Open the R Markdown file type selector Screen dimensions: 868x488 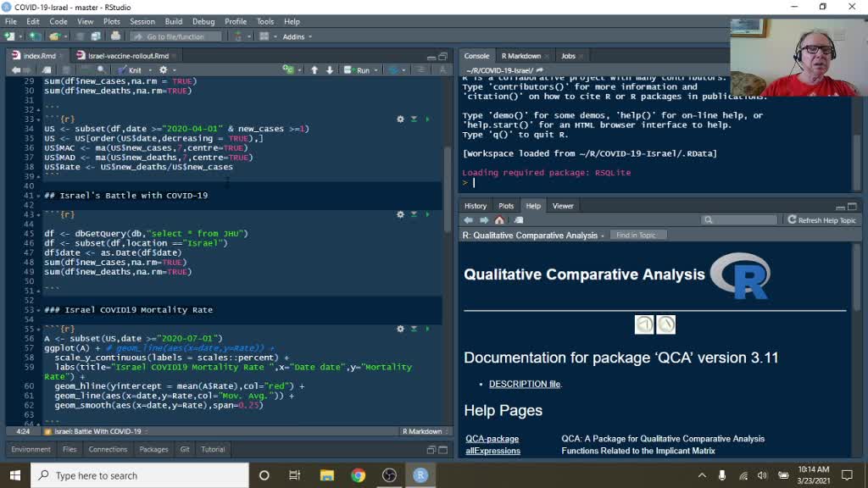tap(426, 431)
